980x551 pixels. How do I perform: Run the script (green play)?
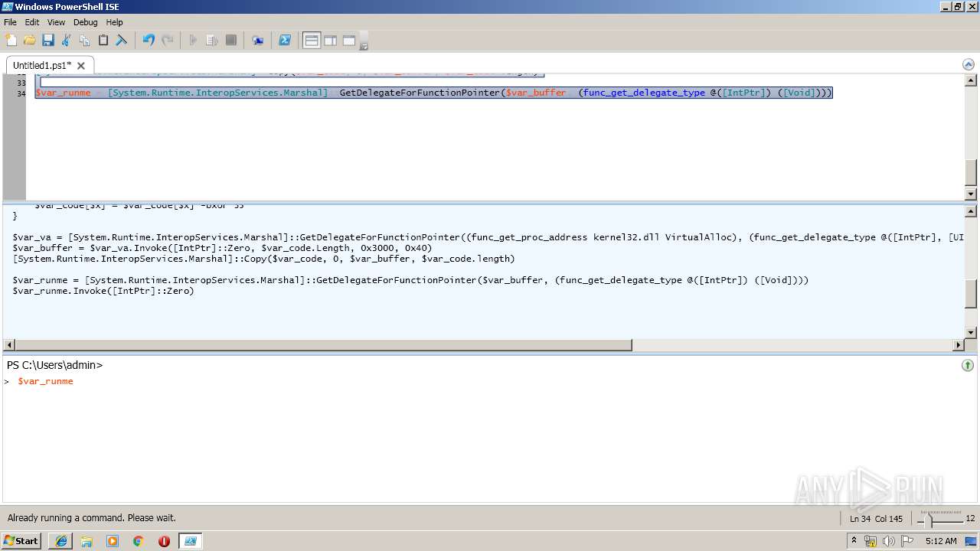click(x=194, y=40)
